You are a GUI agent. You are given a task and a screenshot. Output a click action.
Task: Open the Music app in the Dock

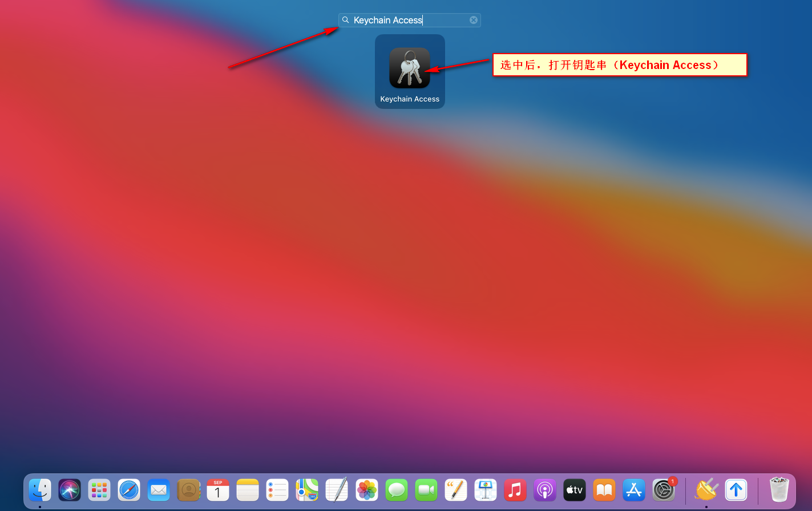515,490
